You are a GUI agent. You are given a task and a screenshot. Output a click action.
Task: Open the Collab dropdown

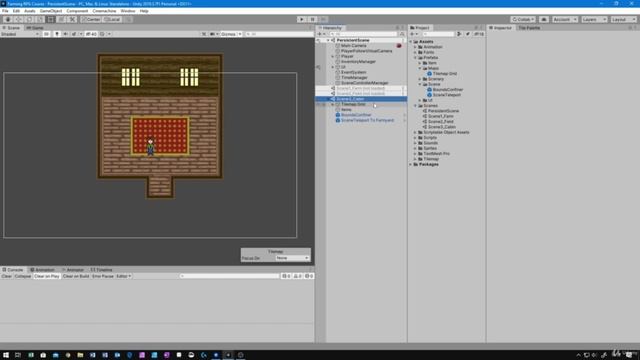pos(523,19)
